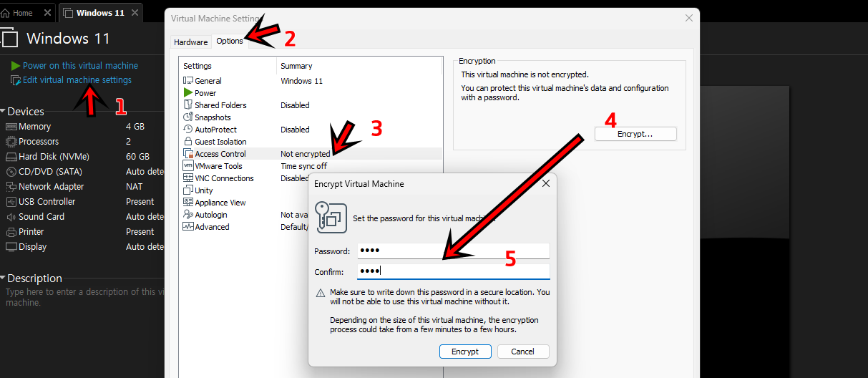The width and height of the screenshot is (868, 378).
Task: Click the Sound Card speaker icon
Action: [x=11, y=217]
